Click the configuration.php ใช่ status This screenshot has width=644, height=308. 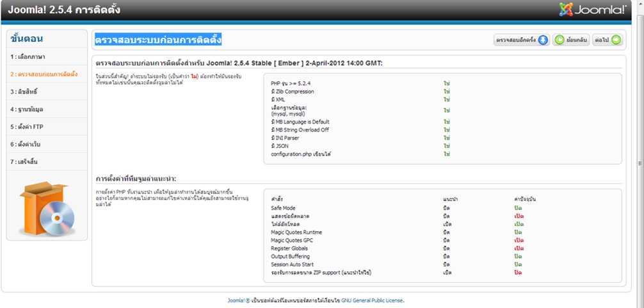447,154
